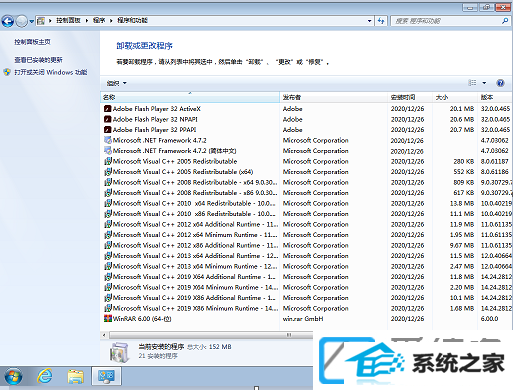This screenshot has width=513, height=390.
Task: Click Visual C++ 2013 x64 Additional Runtime icon
Action: click(107, 256)
